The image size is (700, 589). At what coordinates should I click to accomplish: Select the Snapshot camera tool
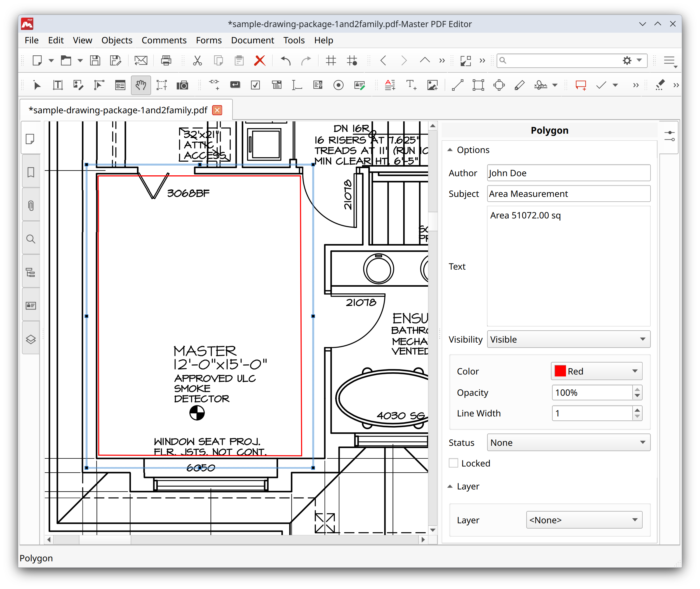pyautogui.click(x=182, y=85)
